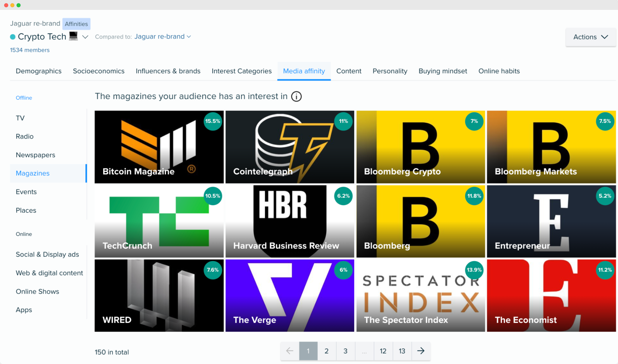
Task: Open the Actions dropdown menu
Action: coord(590,36)
